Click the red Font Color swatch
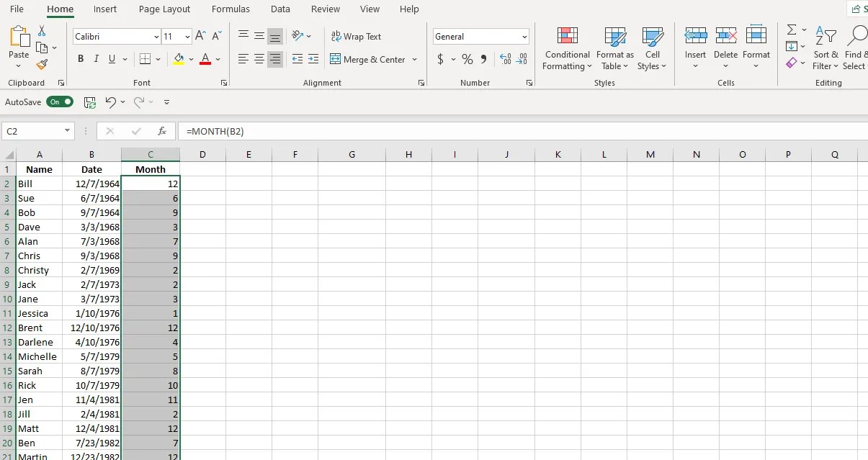 click(x=207, y=65)
